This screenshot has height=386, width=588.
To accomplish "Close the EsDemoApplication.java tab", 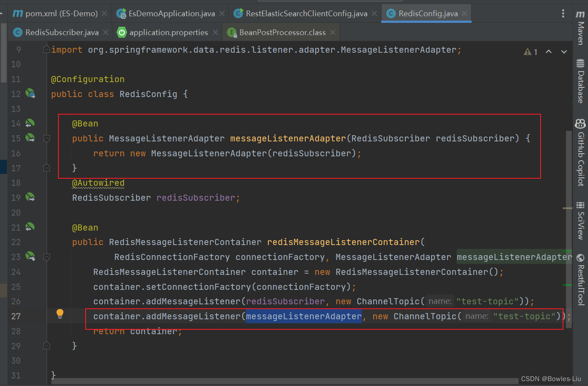I will pos(222,14).
